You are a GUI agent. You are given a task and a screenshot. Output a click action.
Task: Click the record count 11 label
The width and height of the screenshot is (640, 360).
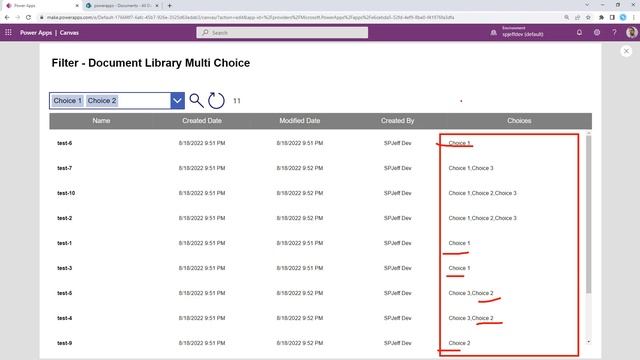[x=237, y=101]
